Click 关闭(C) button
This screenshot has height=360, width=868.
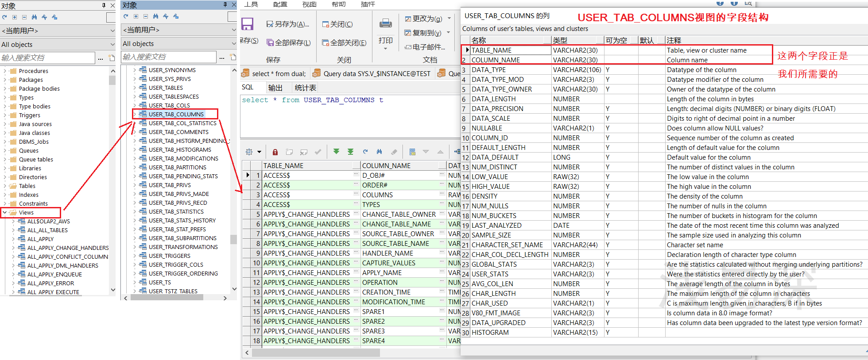click(x=337, y=24)
